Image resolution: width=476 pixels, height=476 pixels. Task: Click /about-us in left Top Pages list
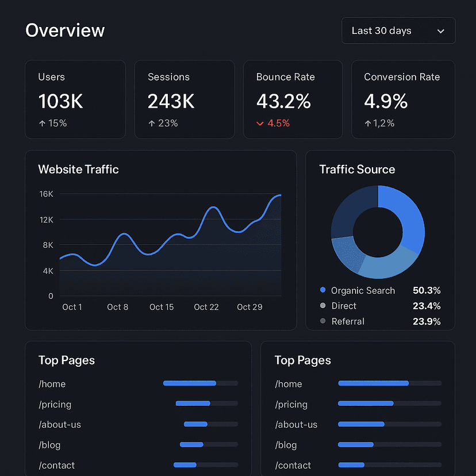tap(60, 424)
